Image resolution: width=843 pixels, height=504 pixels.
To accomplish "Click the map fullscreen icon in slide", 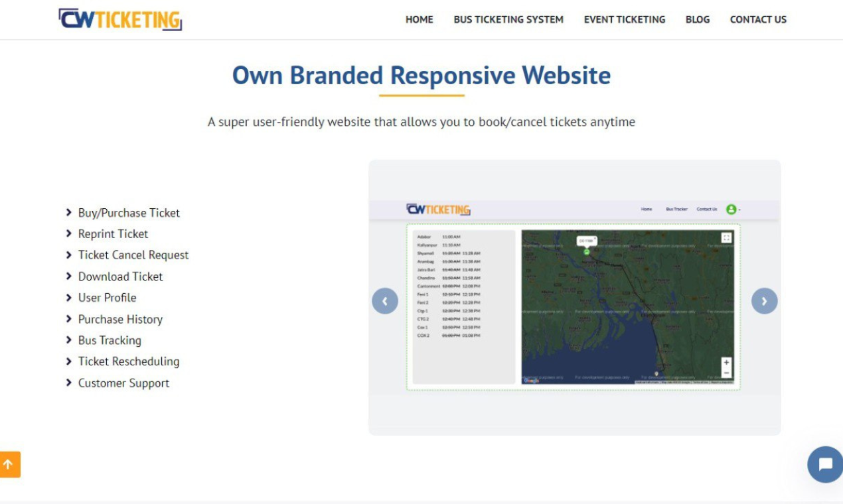I will (x=726, y=237).
